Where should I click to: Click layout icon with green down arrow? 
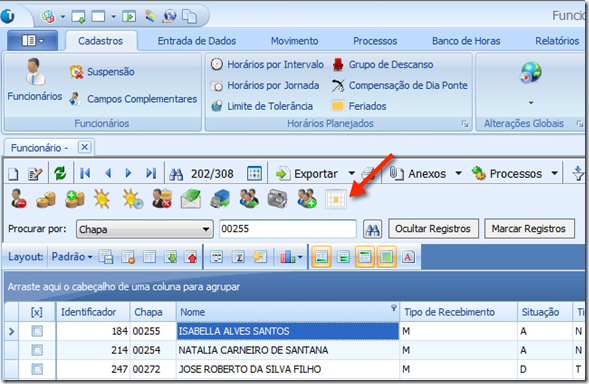tap(171, 257)
